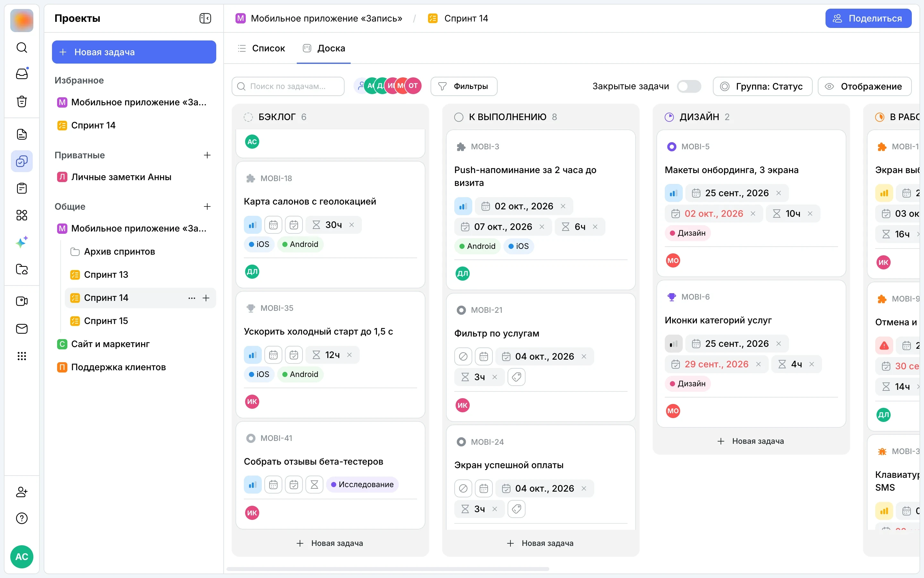Open the AC user avatar at bottom left
Screen dimensions: 924x578
(x=22, y=556)
